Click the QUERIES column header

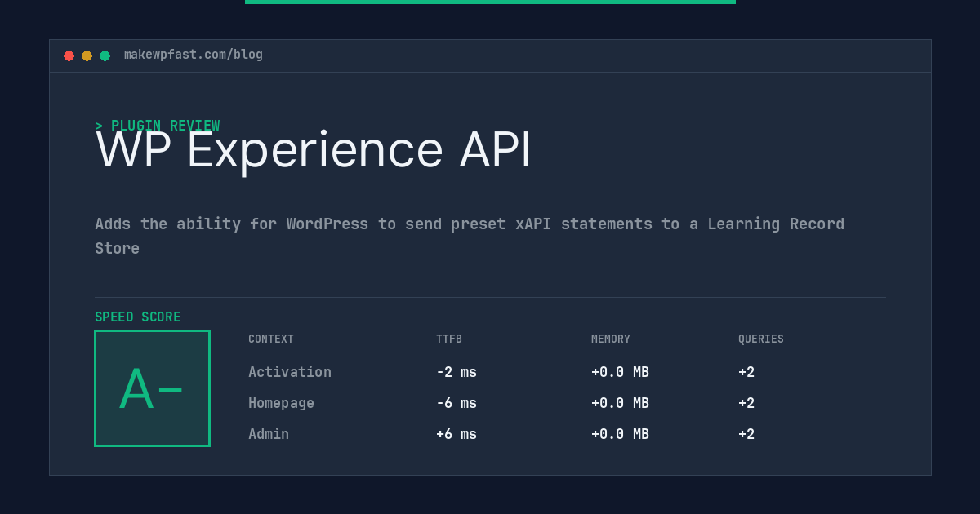[x=761, y=339]
